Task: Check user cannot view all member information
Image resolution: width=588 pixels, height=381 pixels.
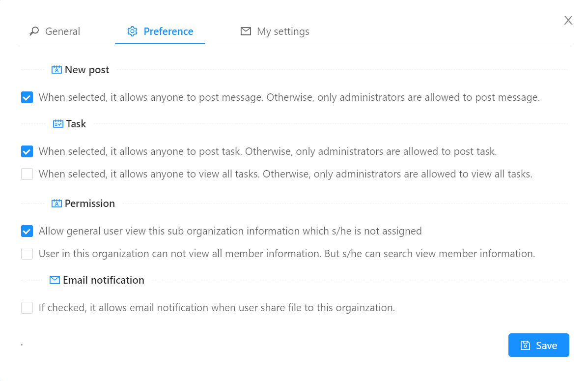Action: (27, 254)
